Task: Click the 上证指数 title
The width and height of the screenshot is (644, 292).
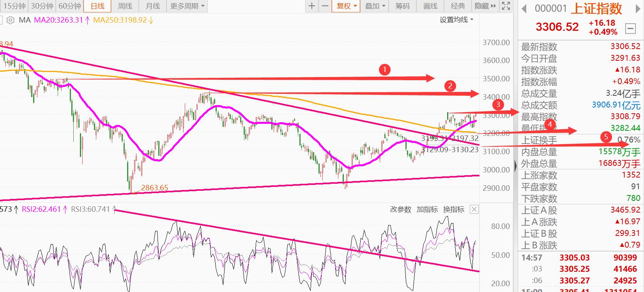Action: point(597,8)
